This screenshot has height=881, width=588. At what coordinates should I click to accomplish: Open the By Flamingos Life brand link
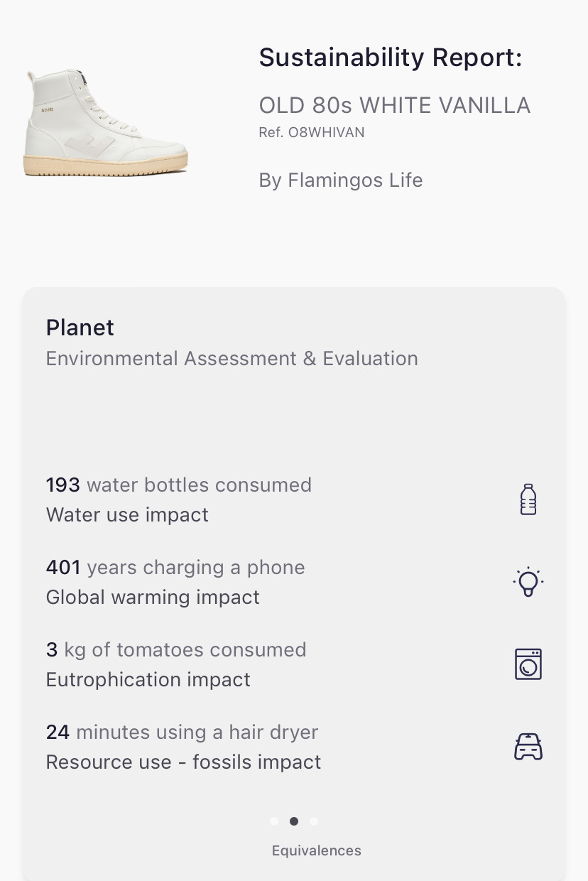click(x=340, y=180)
